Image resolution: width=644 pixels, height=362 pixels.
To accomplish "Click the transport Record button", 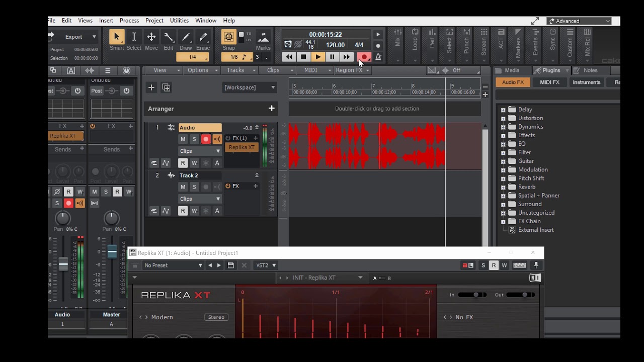I will (364, 57).
